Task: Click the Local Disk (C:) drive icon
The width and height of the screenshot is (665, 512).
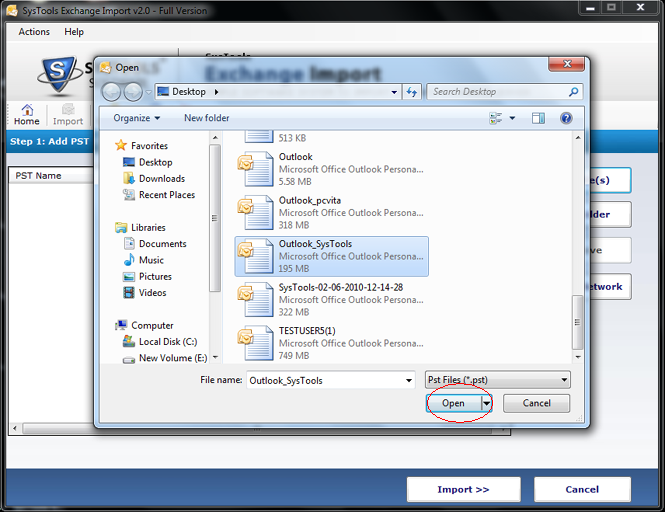Action: (x=129, y=341)
